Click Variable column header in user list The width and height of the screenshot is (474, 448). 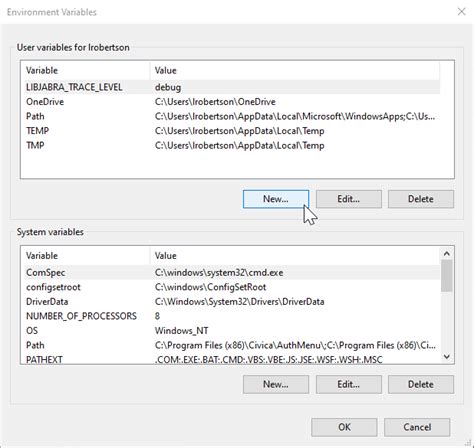(x=86, y=71)
